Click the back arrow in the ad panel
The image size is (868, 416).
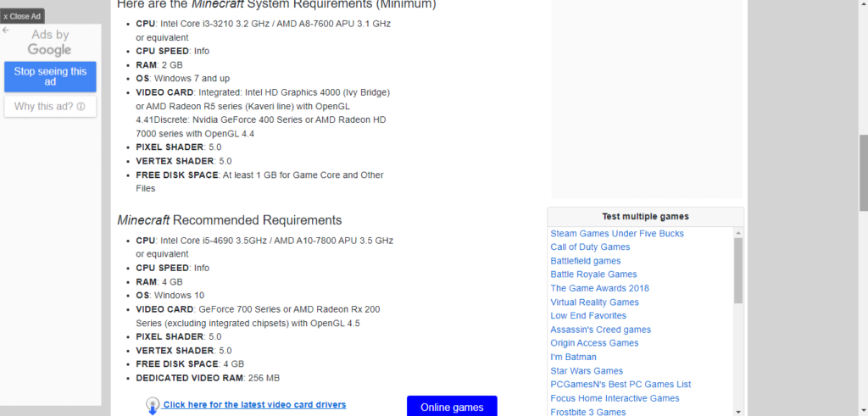[x=6, y=30]
